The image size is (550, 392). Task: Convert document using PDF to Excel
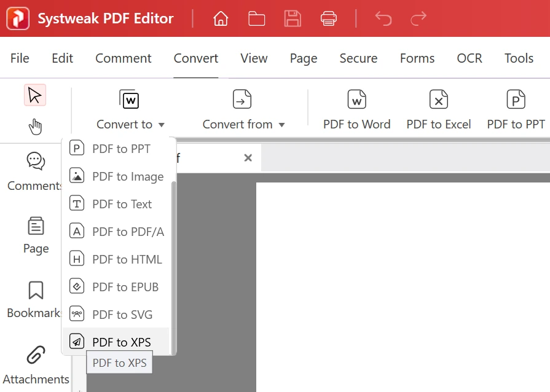pyautogui.click(x=439, y=109)
